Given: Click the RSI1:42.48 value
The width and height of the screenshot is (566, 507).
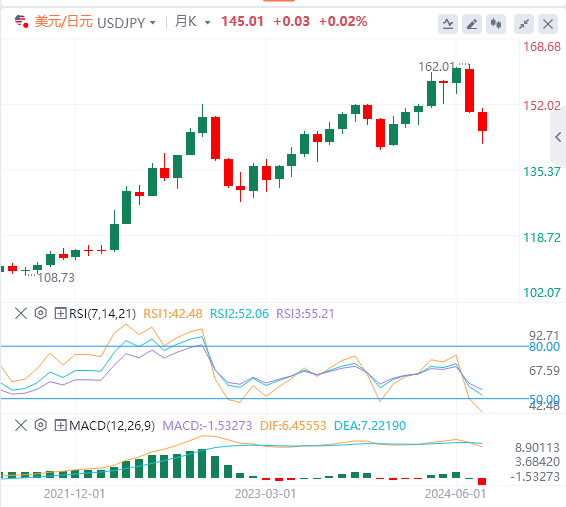Looking at the screenshot, I should pyautogui.click(x=173, y=314).
